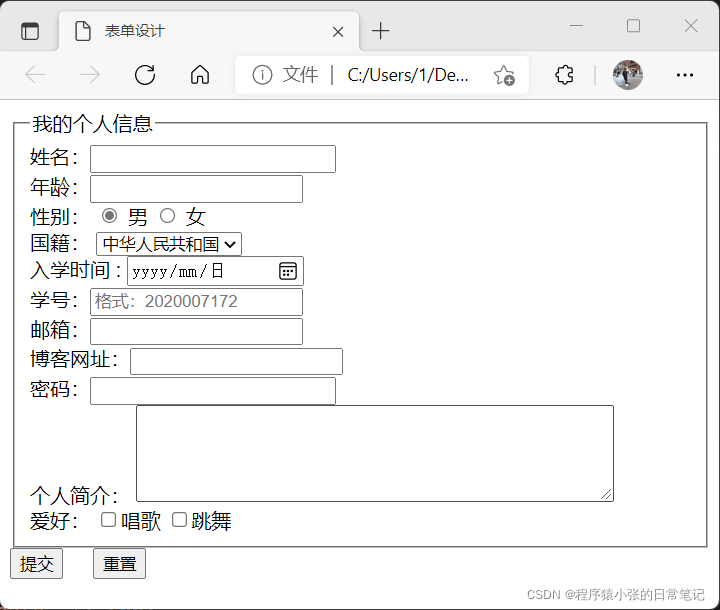Click the 姓名 input field

[x=213, y=159]
